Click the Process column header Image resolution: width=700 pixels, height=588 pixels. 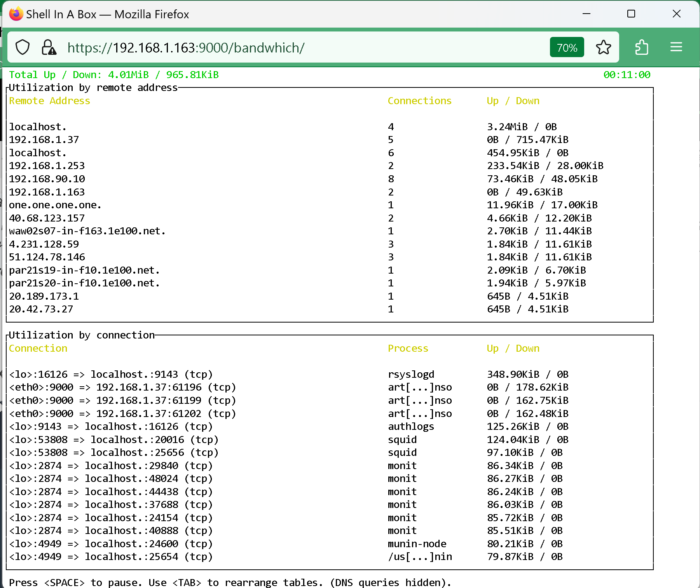(408, 348)
